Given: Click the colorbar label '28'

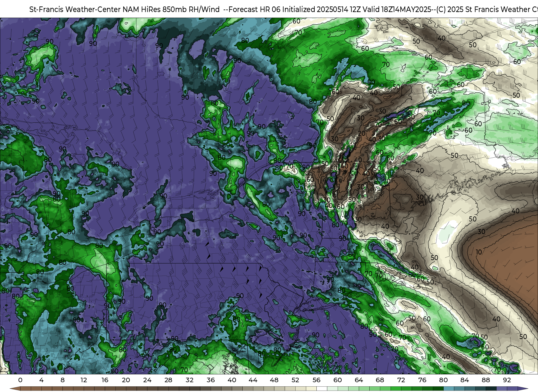Looking at the screenshot, I should tap(168, 380).
